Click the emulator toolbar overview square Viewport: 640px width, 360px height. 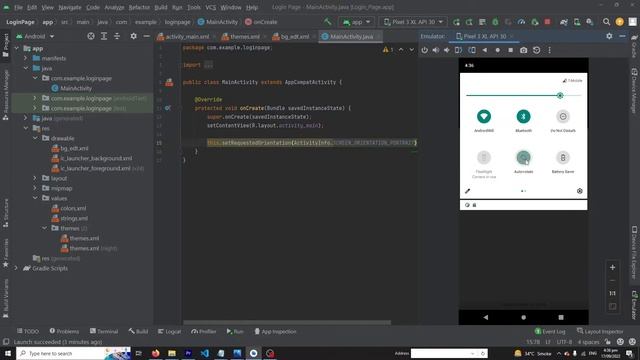(510, 50)
